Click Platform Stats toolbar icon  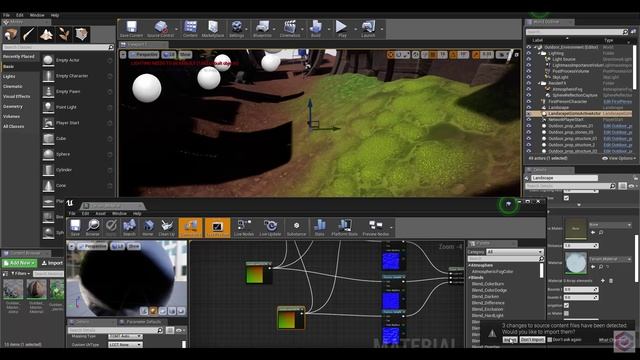pyautogui.click(x=344, y=228)
